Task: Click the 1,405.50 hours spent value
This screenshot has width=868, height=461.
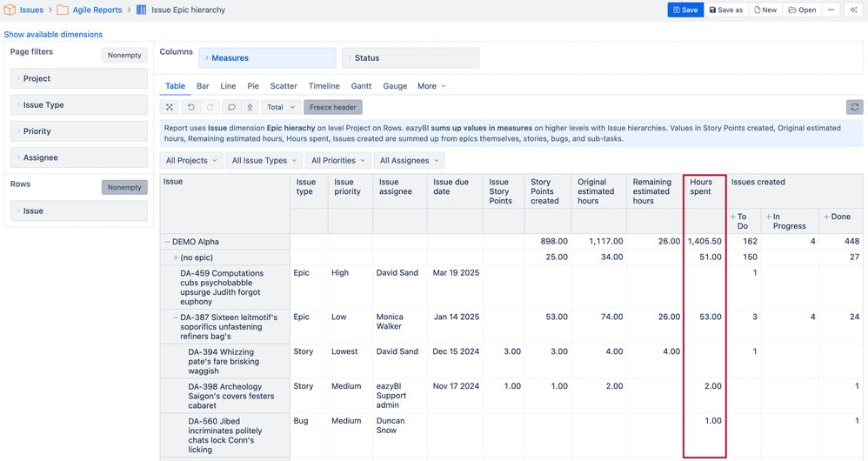Action: point(704,241)
